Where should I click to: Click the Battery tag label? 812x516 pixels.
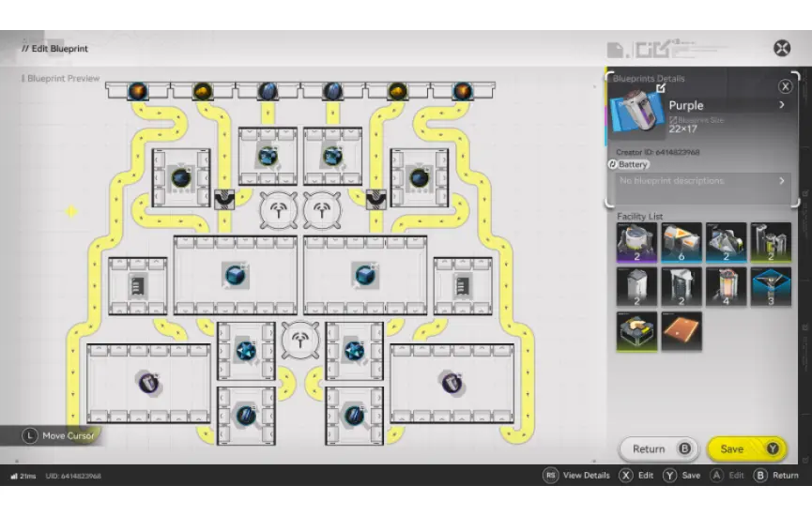click(629, 164)
